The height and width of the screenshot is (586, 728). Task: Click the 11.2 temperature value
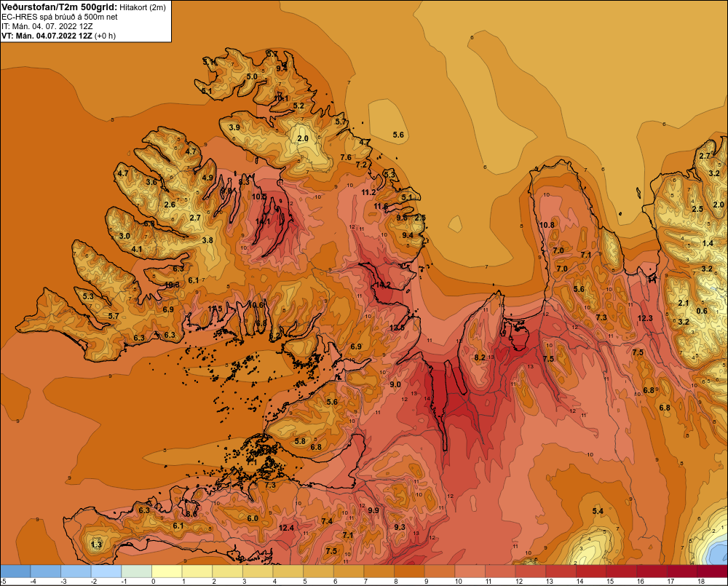pos(368,192)
